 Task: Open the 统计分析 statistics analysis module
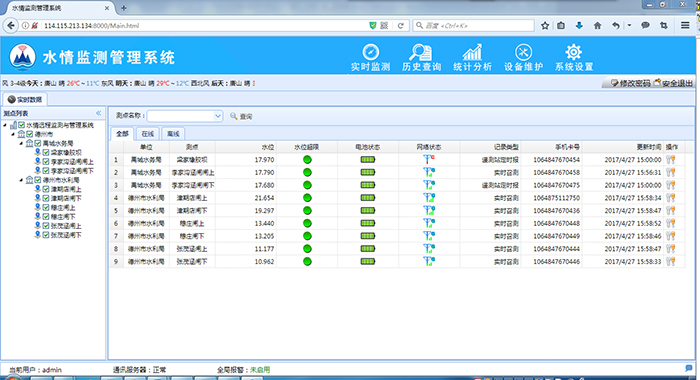tap(472, 58)
